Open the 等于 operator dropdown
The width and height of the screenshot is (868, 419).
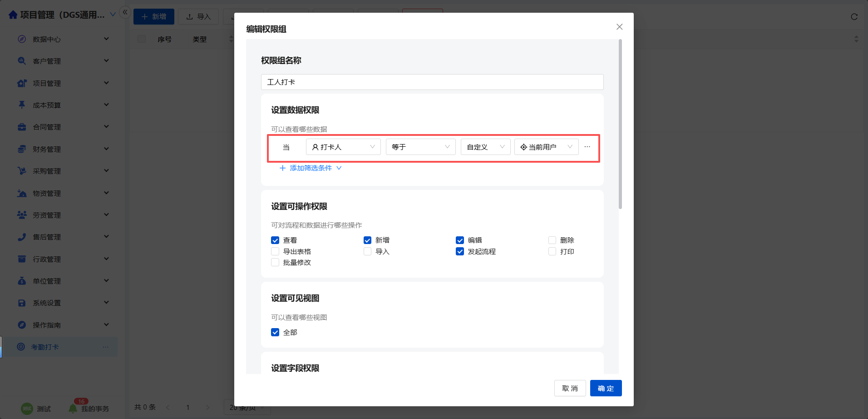pyautogui.click(x=420, y=147)
